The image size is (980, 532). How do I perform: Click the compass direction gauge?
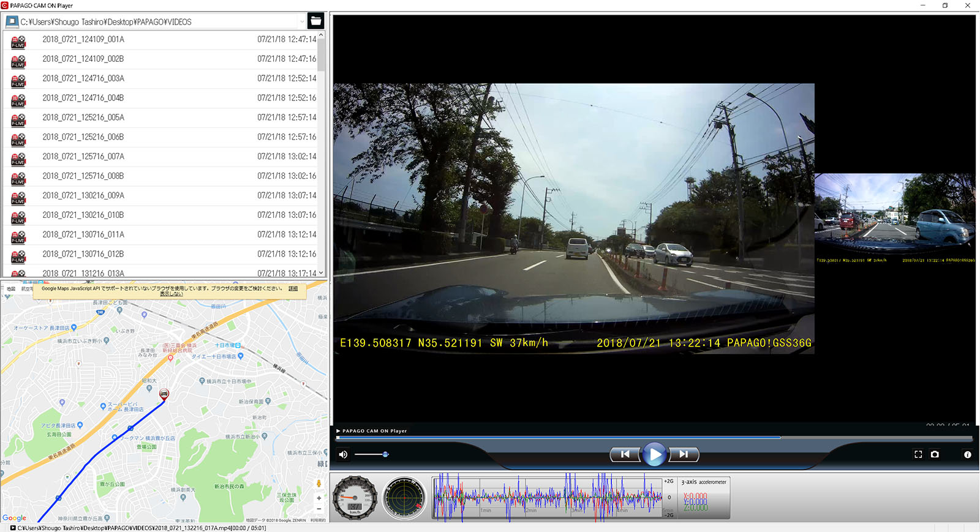[404, 498]
